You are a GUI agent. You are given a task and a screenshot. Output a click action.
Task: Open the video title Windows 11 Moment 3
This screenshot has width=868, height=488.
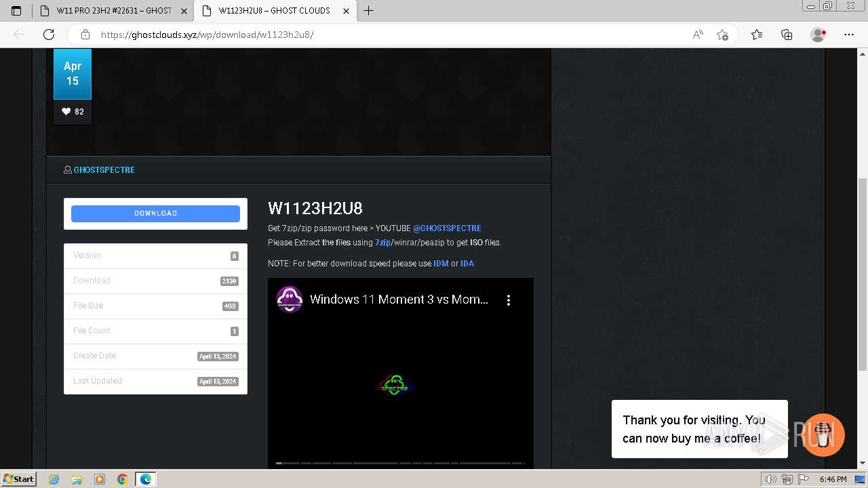tap(399, 300)
